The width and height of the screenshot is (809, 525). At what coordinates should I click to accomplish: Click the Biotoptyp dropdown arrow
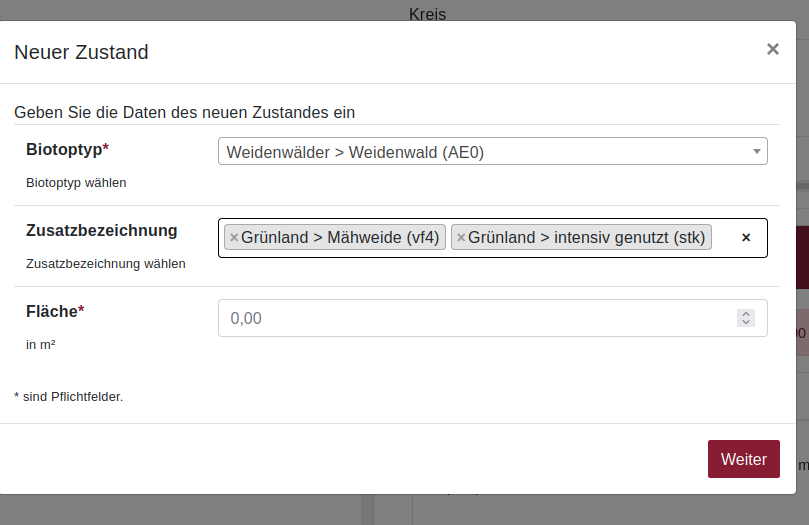[x=756, y=152]
